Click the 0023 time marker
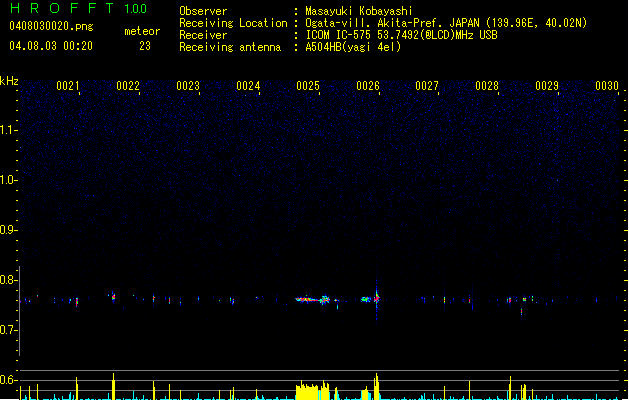Viewport: 629px width, 400px height. 188,86
